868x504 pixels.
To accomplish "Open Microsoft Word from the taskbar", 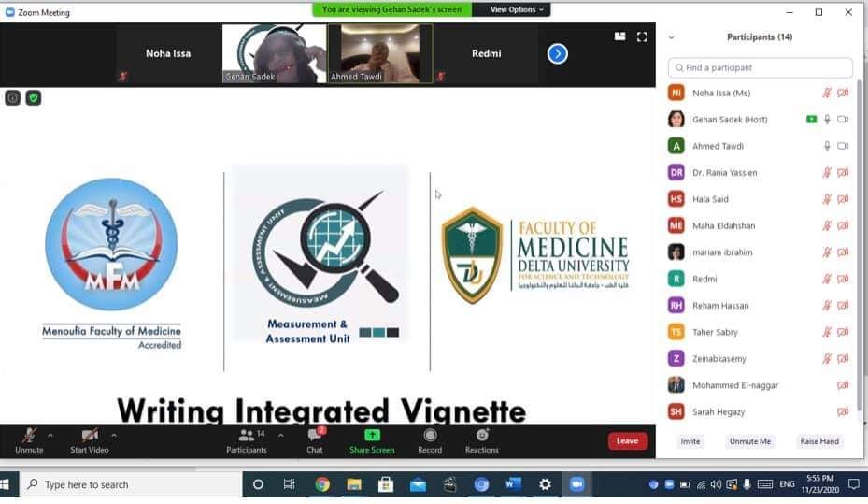I will pyautogui.click(x=513, y=484).
